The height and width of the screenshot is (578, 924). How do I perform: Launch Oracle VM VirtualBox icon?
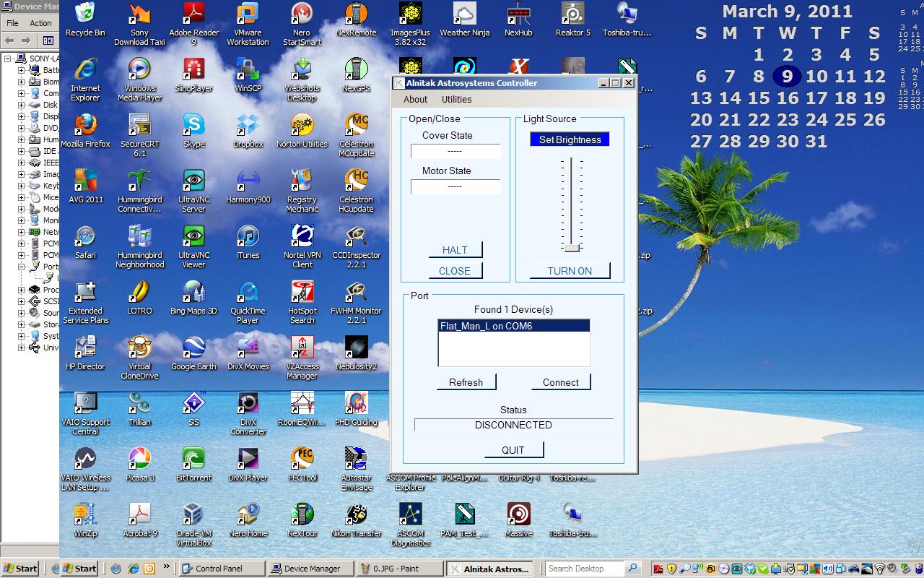point(193,525)
